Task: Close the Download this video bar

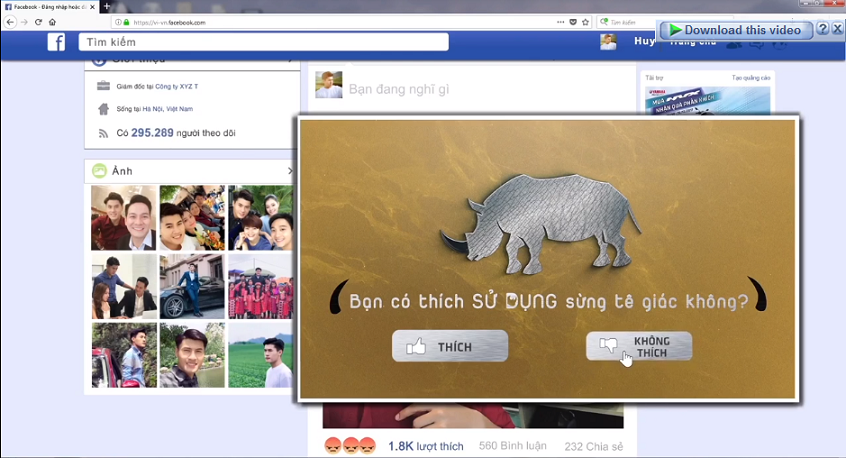Action: 837,29
